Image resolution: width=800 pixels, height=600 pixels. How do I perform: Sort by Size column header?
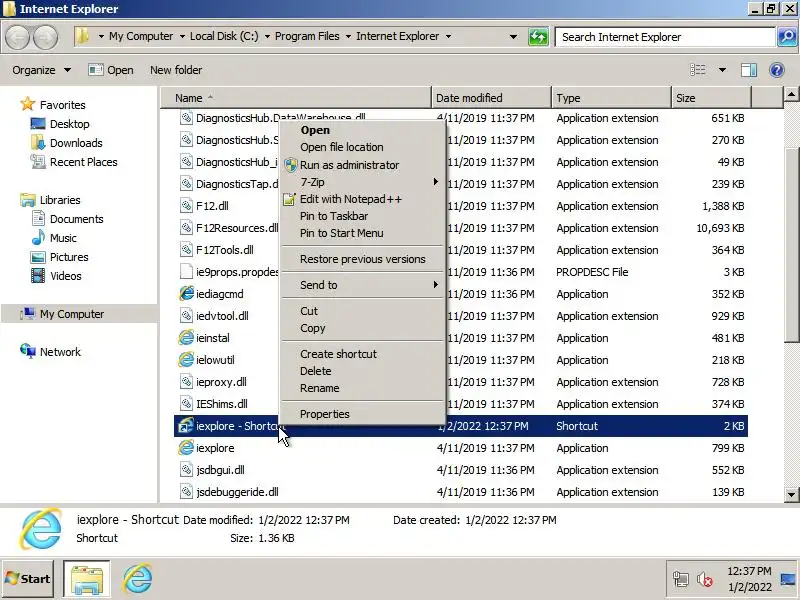click(711, 97)
